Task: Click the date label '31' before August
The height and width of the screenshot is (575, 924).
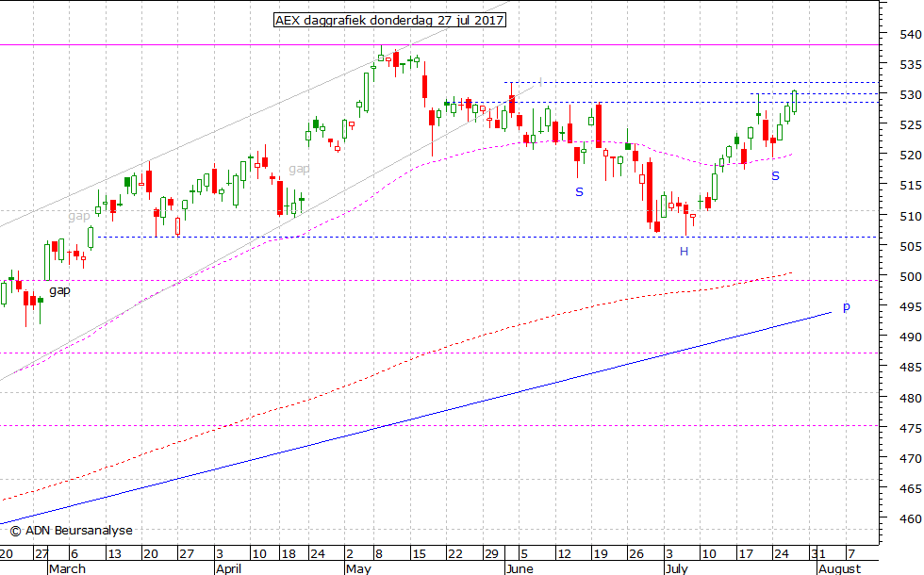Action: [x=818, y=554]
